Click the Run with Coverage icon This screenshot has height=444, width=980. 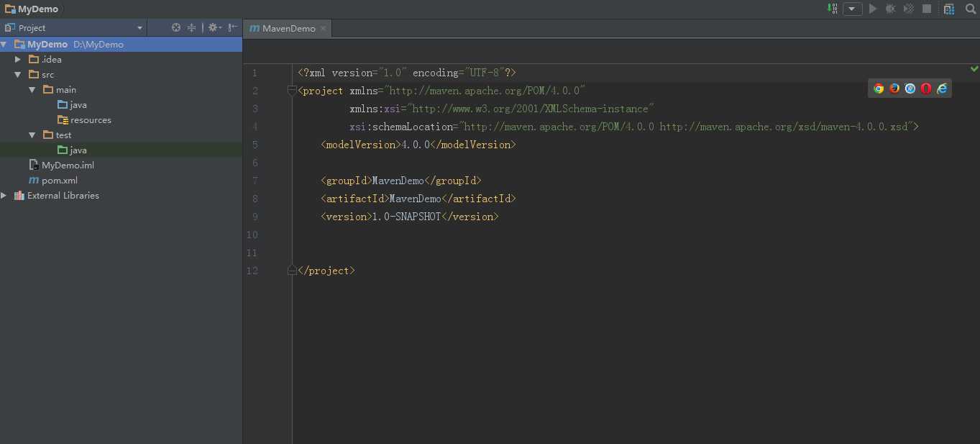point(909,9)
